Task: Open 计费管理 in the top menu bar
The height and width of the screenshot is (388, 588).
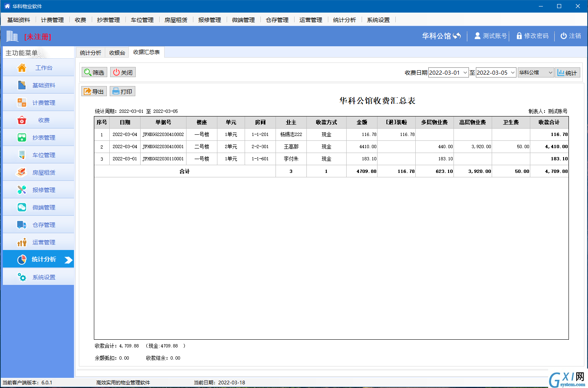Action: point(52,20)
